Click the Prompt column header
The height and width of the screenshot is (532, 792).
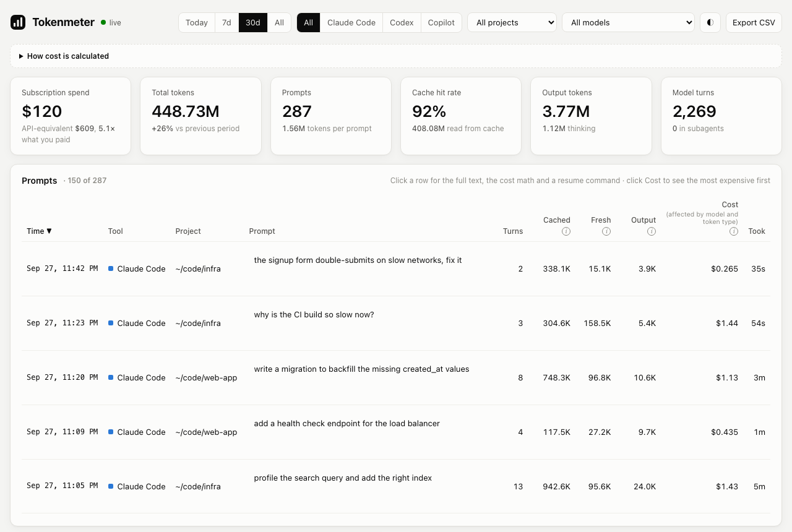(262, 231)
